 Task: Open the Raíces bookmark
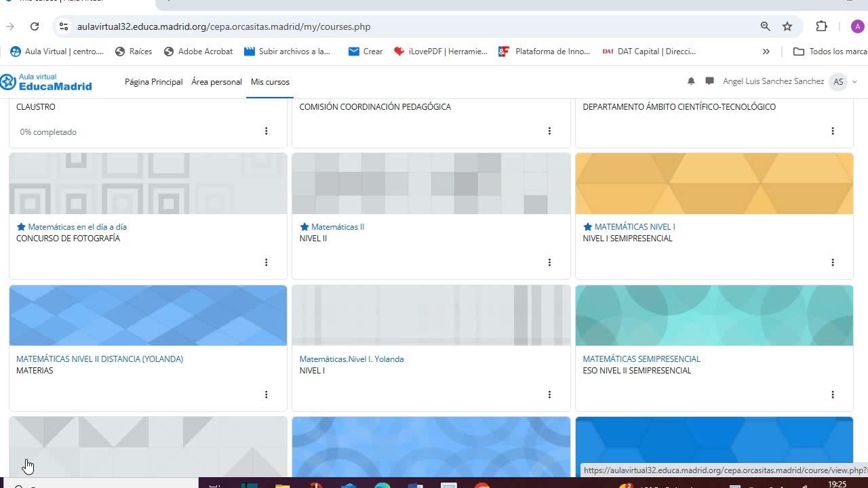click(x=134, y=51)
